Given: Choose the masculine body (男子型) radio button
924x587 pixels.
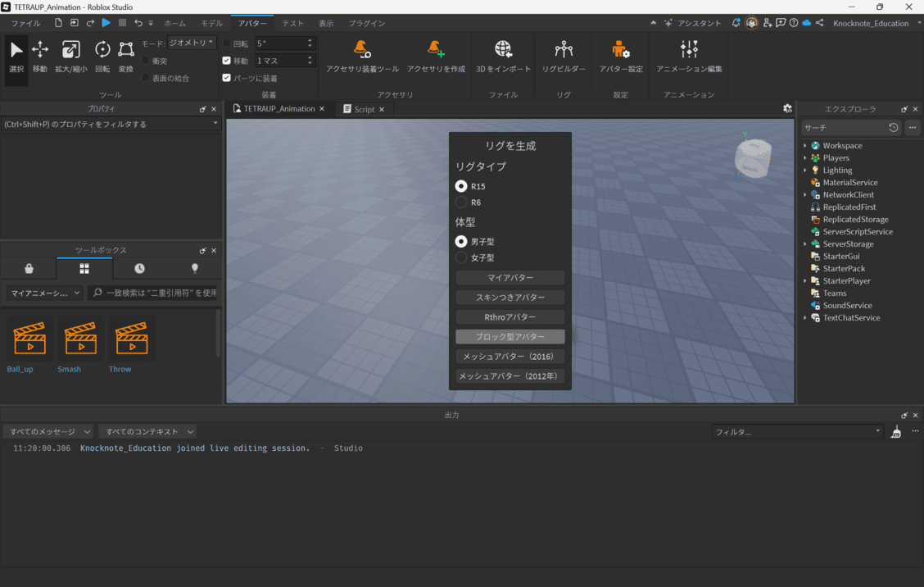Looking at the screenshot, I should click(x=461, y=242).
